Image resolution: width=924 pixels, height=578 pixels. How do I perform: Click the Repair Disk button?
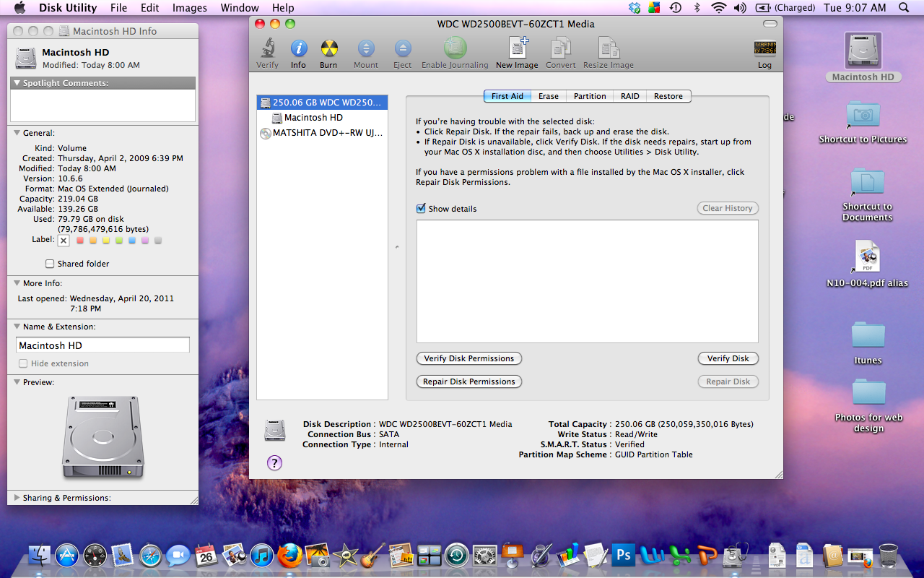(728, 381)
